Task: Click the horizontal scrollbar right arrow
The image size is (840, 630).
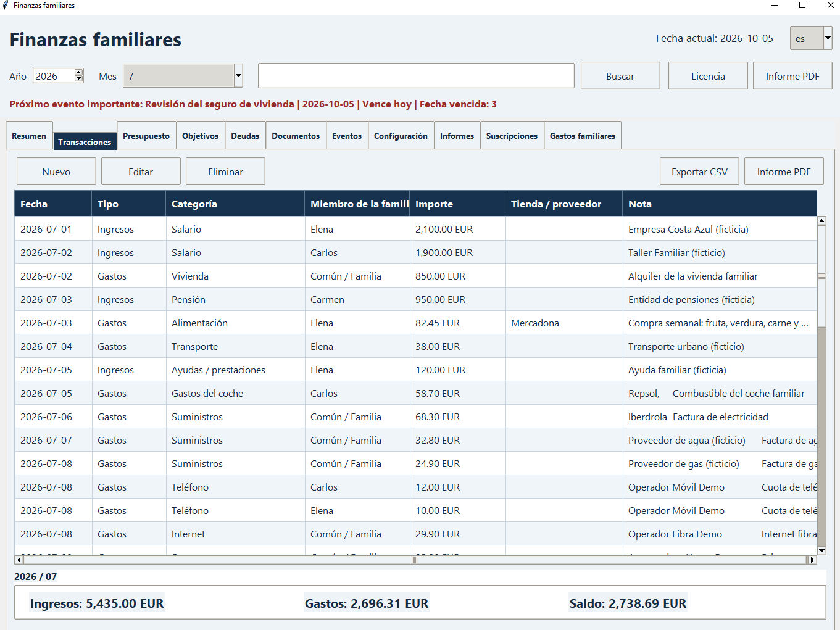Action: 812,560
